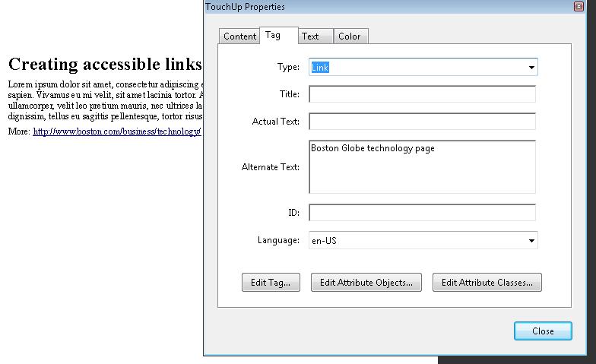Switch to the Content tab
The width and height of the screenshot is (596, 364).
pyautogui.click(x=239, y=36)
